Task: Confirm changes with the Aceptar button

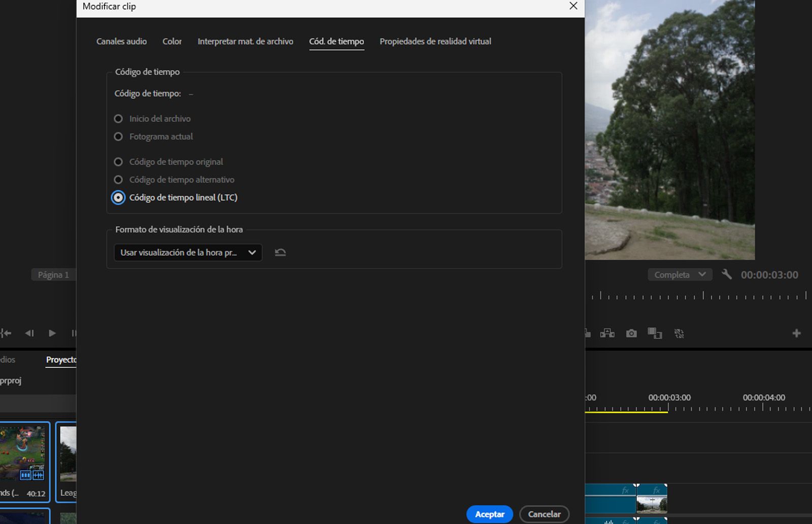Action: coord(489,514)
